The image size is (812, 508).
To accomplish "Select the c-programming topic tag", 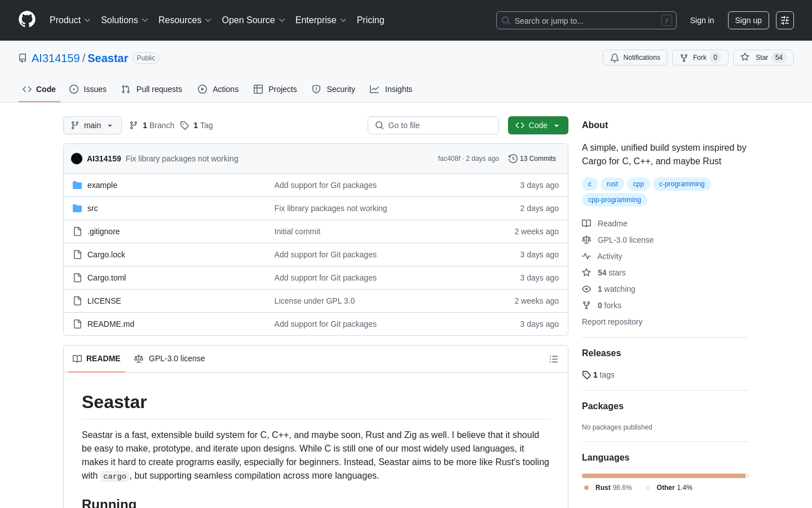I will click(682, 184).
